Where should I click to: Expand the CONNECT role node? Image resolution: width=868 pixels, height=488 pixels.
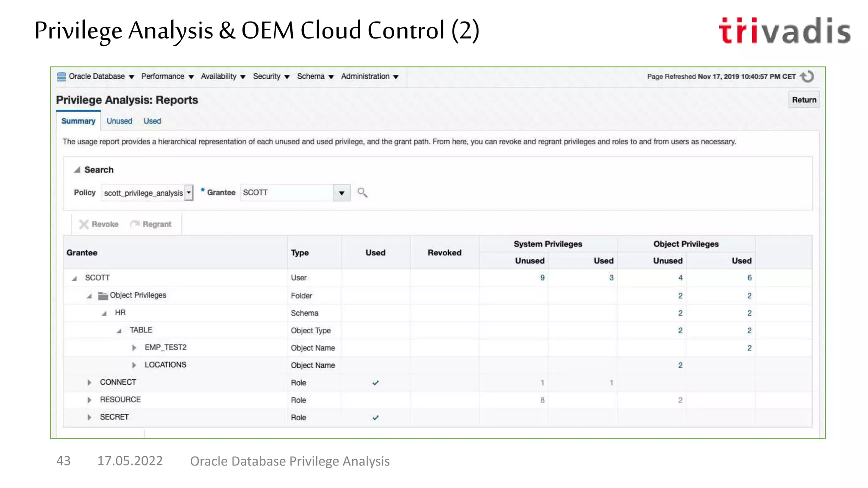click(x=89, y=383)
